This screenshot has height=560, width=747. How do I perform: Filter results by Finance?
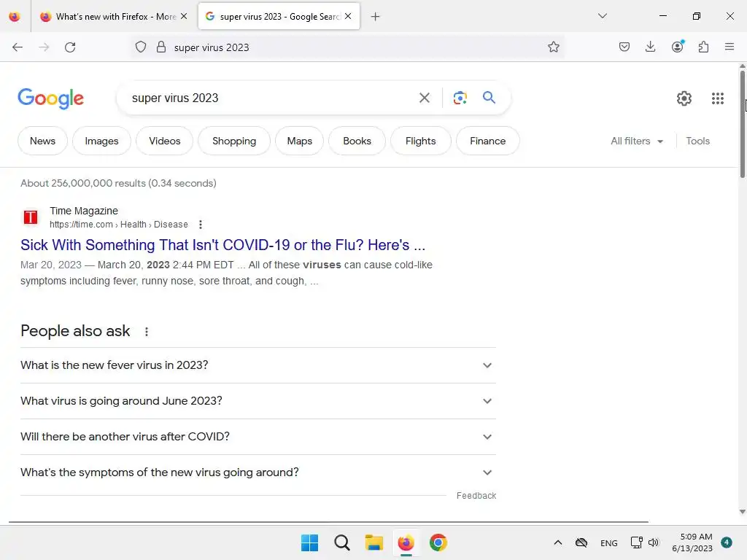487,141
